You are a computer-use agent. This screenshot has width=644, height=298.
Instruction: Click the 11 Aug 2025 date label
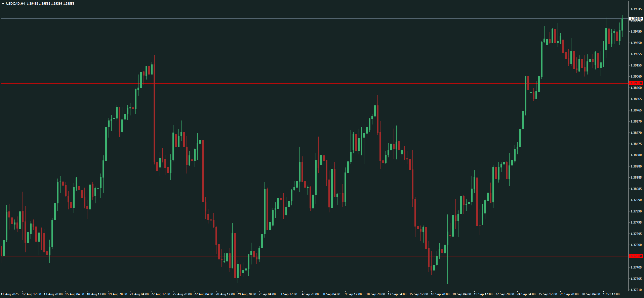pos(10,294)
